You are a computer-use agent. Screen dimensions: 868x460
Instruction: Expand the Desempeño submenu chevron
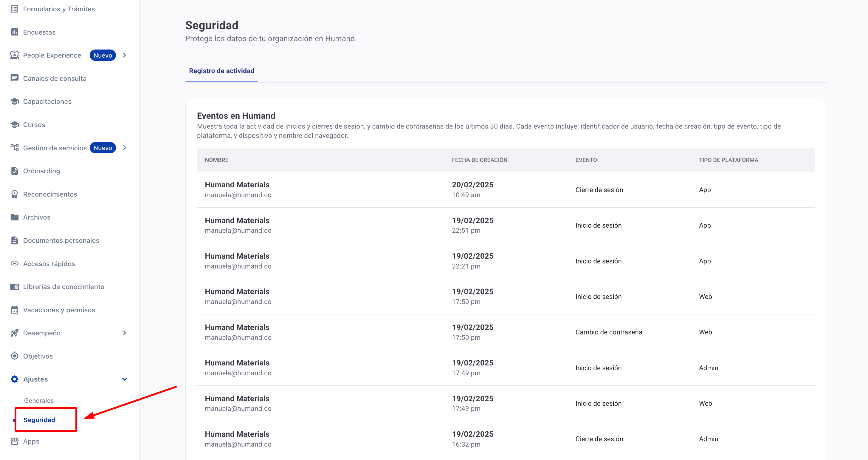pos(125,333)
